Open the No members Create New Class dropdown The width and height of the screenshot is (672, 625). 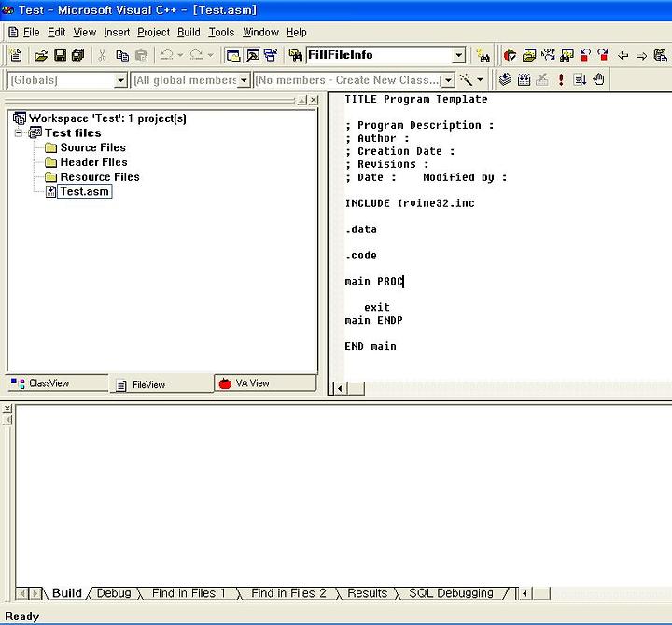tap(448, 80)
